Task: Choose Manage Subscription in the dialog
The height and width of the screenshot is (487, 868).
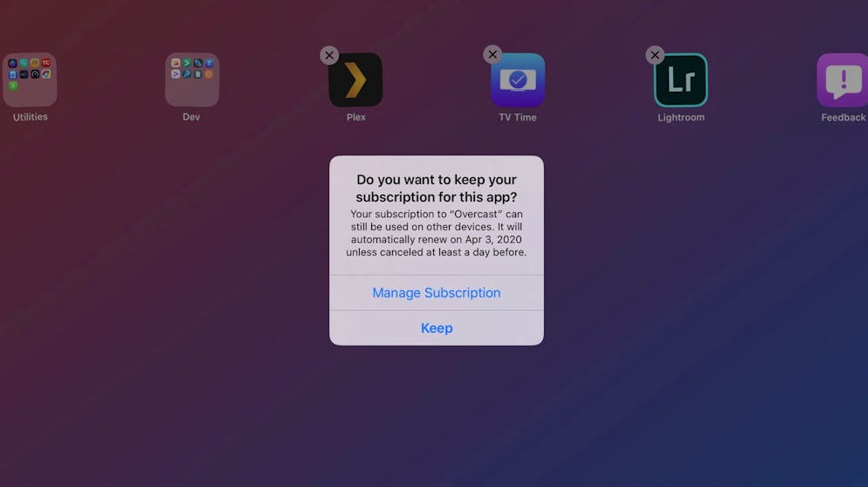Action: click(437, 292)
